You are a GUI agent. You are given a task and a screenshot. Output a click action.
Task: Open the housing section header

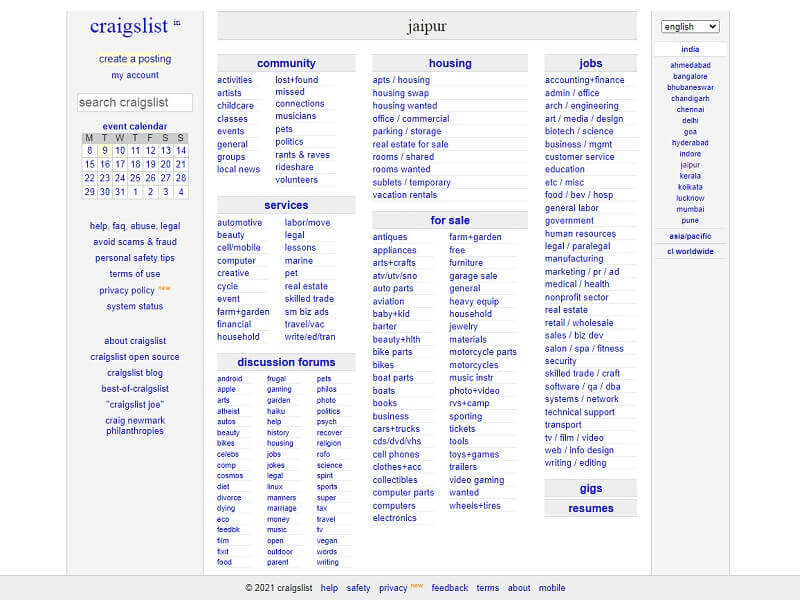point(450,63)
